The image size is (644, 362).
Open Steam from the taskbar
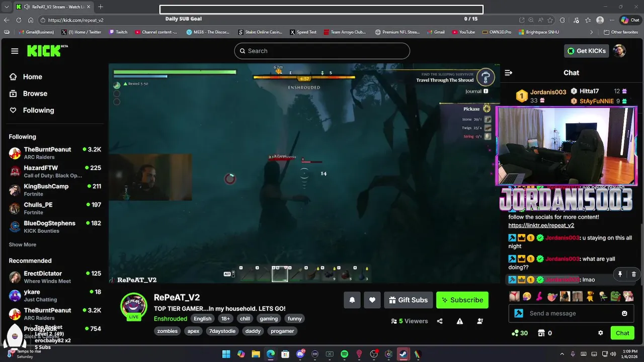[403, 354]
